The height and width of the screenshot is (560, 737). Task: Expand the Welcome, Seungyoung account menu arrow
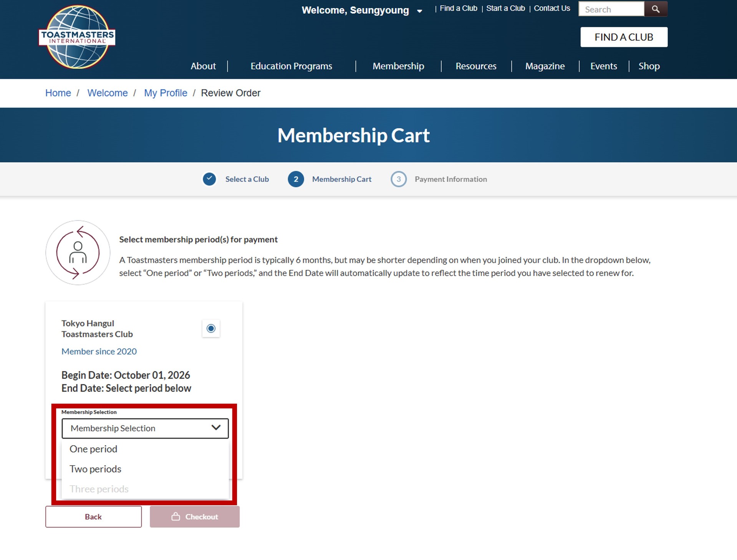click(420, 11)
